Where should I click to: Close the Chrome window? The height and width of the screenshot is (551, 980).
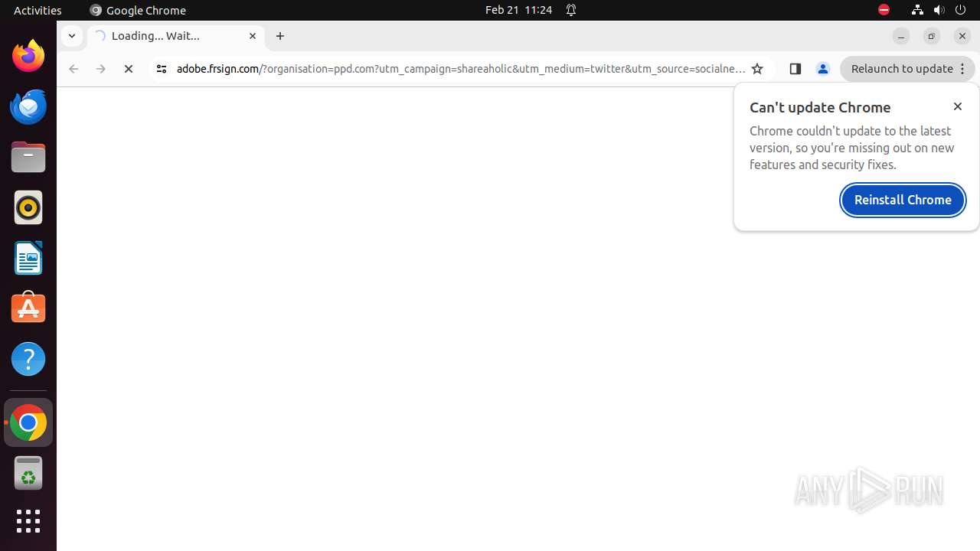point(962,36)
